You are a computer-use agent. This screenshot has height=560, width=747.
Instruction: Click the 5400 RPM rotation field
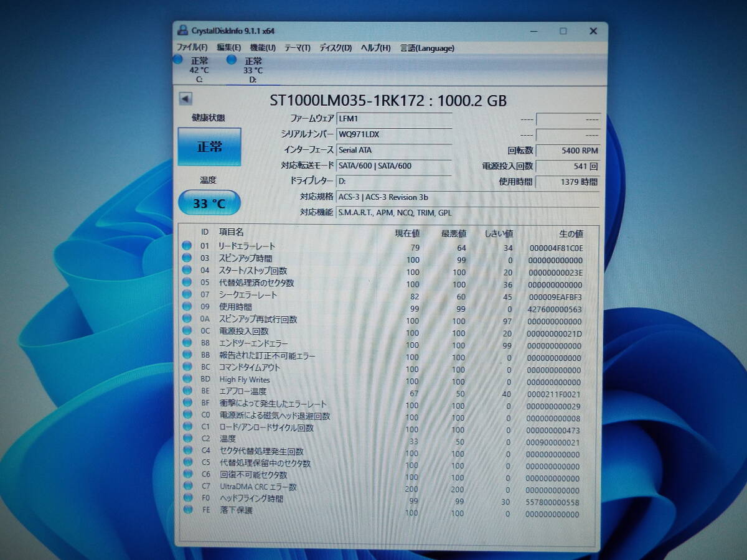[x=568, y=151]
